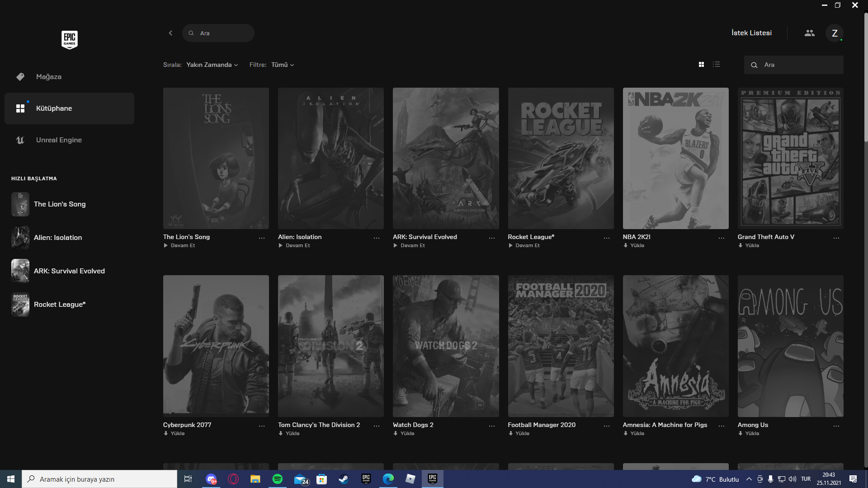
Task: Open more options for Cyberpunk 2077
Action: pyautogui.click(x=262, y=426)
